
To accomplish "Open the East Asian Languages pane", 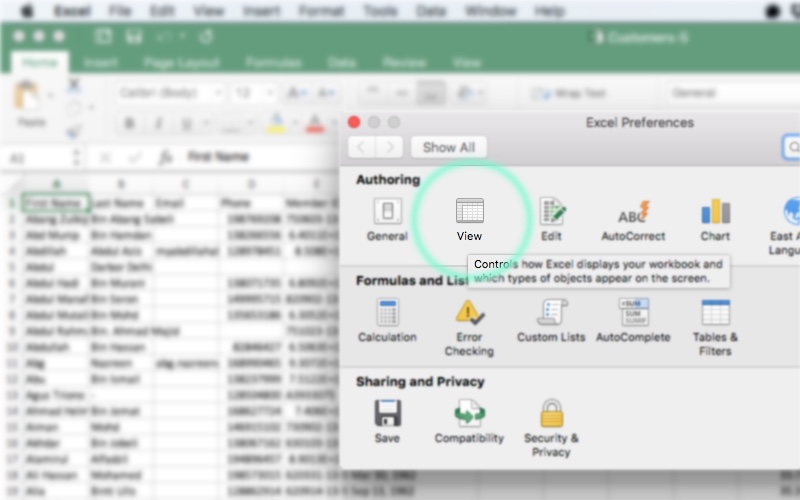I will click(786, 227).
